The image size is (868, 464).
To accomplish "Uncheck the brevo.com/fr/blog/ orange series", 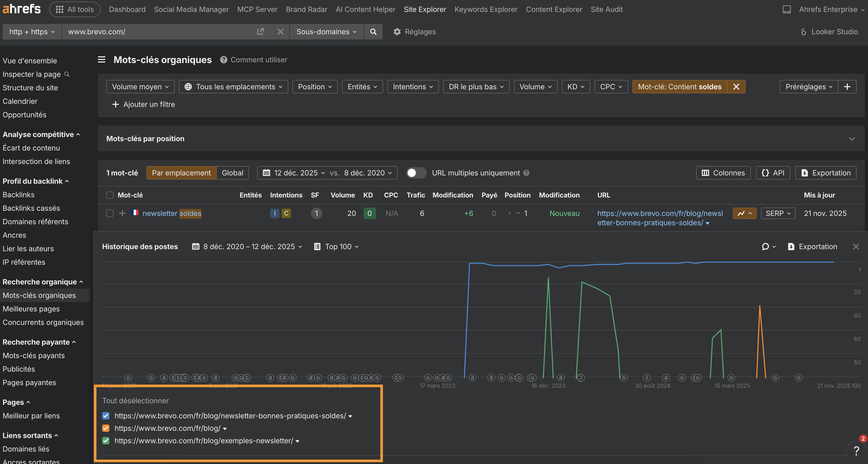I will coord(106,428).
